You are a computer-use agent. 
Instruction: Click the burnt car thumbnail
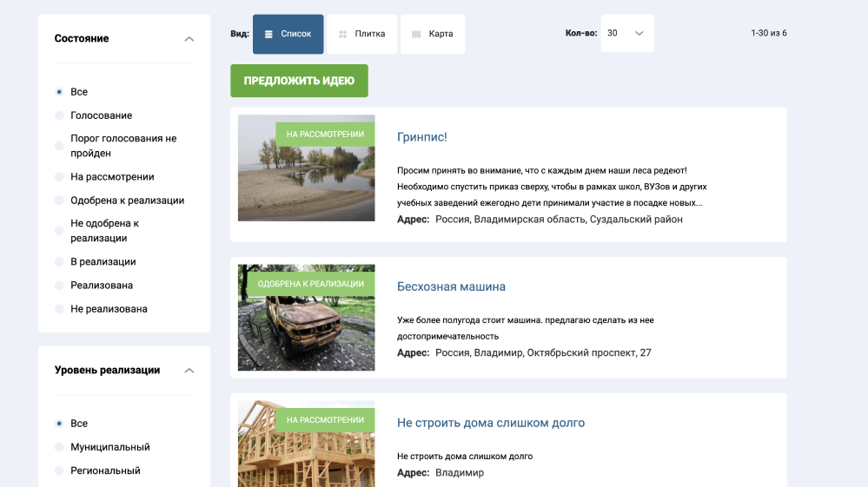pos(306,318)
